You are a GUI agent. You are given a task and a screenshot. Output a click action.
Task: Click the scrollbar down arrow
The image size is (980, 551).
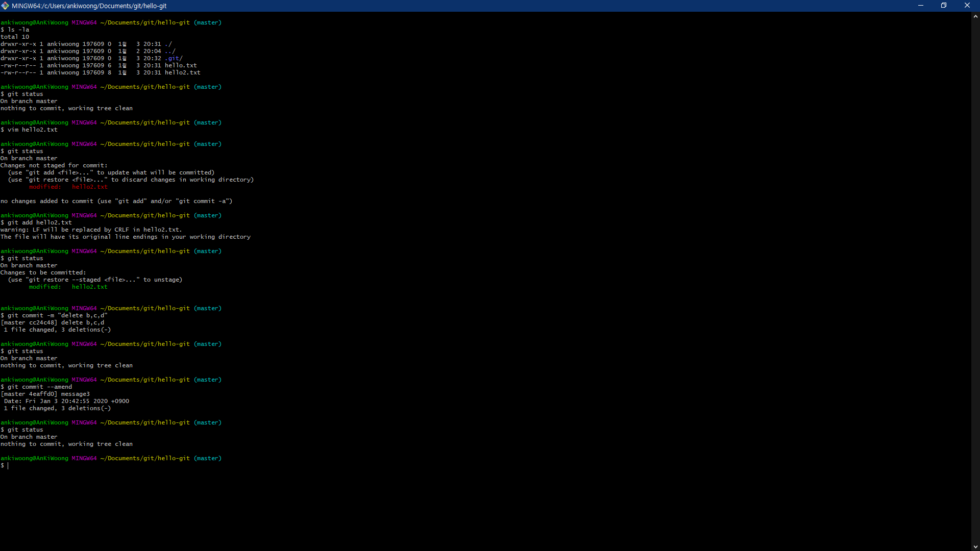pos(975,546)
